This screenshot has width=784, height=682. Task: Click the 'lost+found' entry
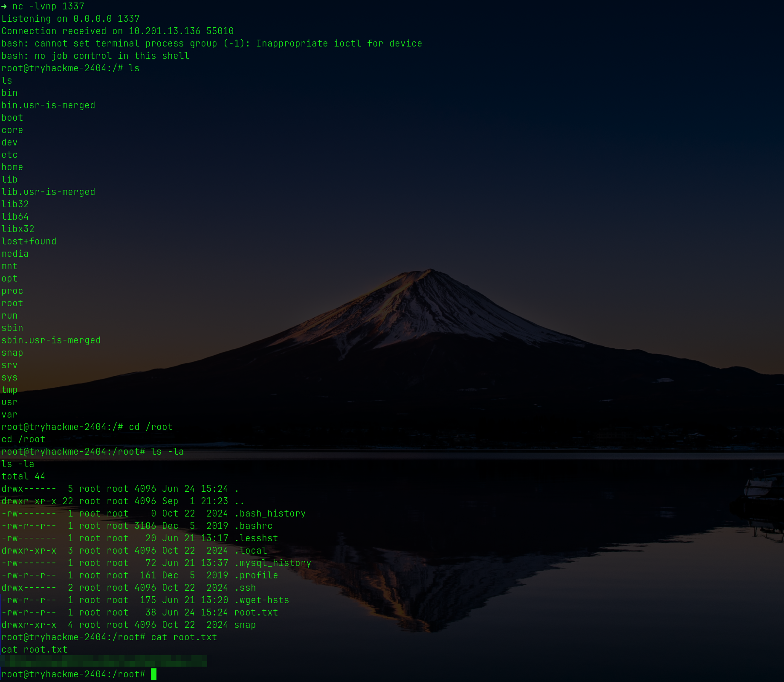[x=29, y=241]
